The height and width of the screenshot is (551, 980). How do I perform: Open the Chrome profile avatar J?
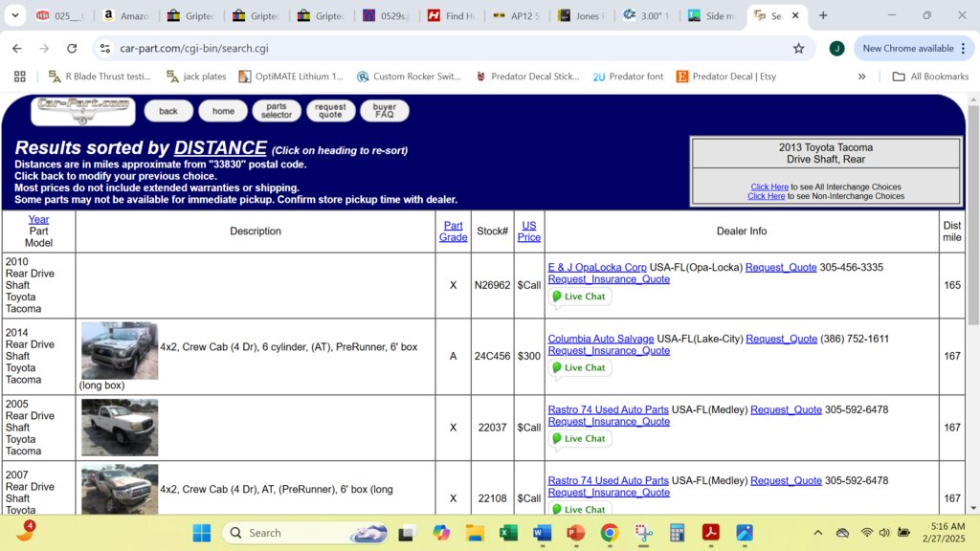click(836, 48)
